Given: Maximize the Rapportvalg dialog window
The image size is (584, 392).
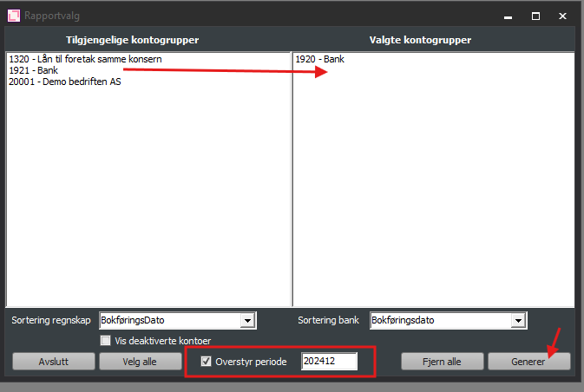Looking at the screenshot, I should pyautogui.click(x=536, y=16).
